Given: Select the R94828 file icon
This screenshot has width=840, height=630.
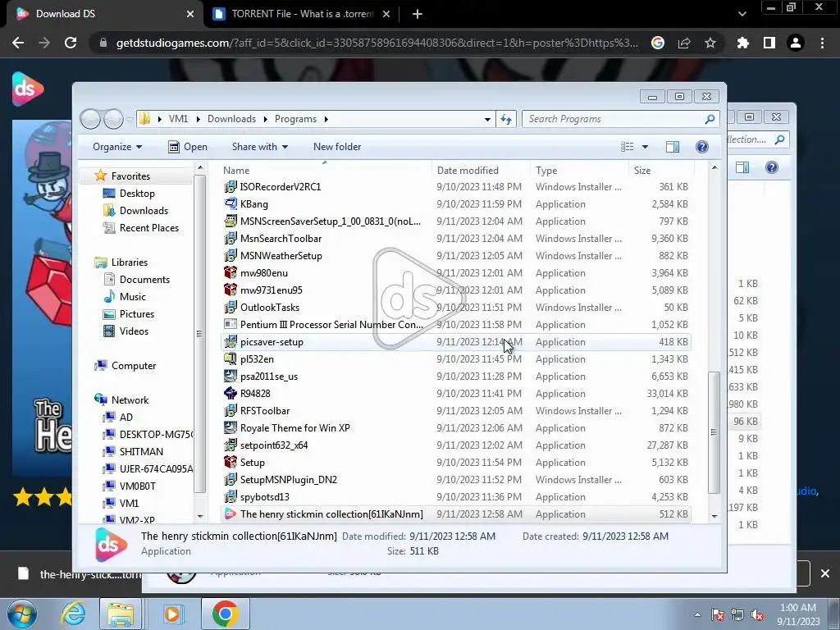Looking at the screenshot, I should 231,393.
